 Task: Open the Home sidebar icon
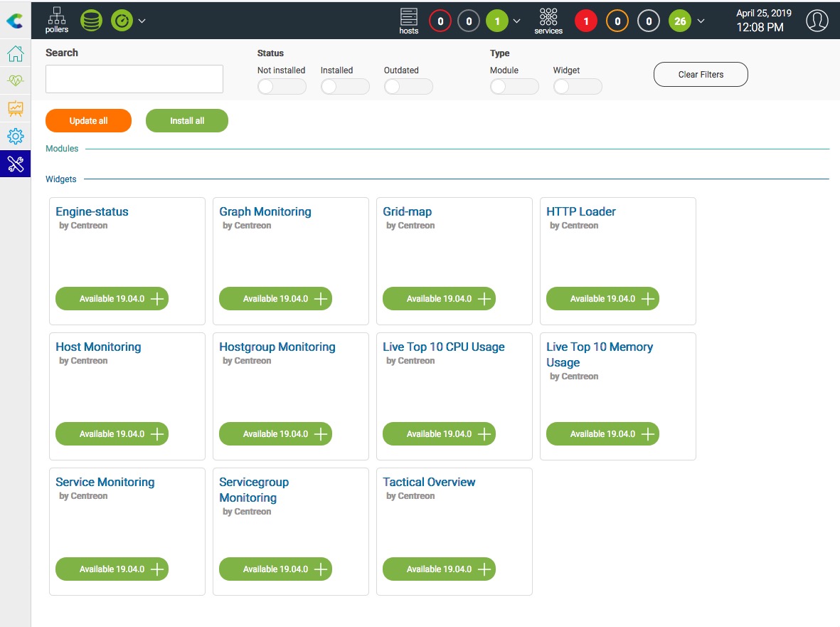pos(16,54)
